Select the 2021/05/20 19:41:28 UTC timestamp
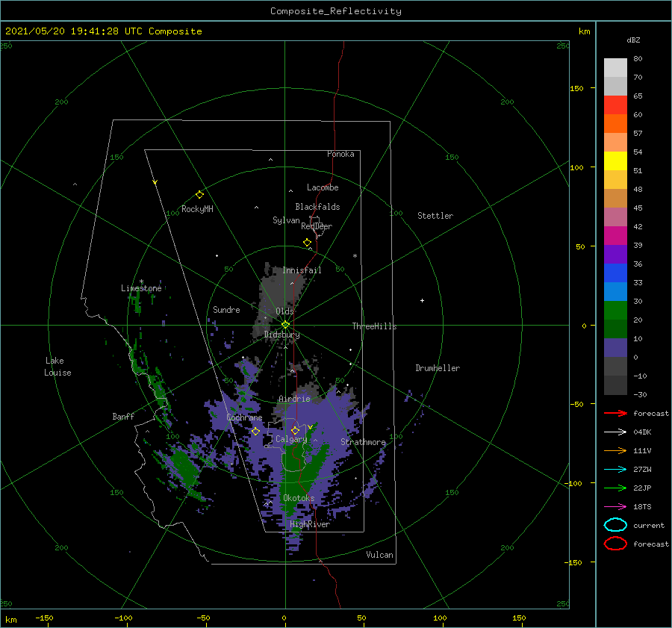 click(x=68, y=31)
